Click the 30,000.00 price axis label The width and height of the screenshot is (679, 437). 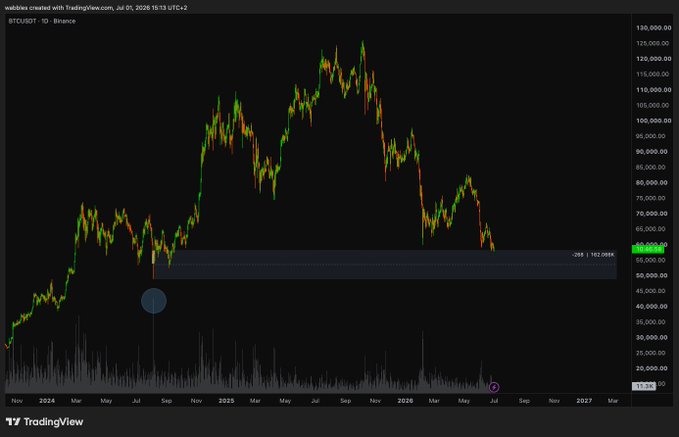click(653, 337)
